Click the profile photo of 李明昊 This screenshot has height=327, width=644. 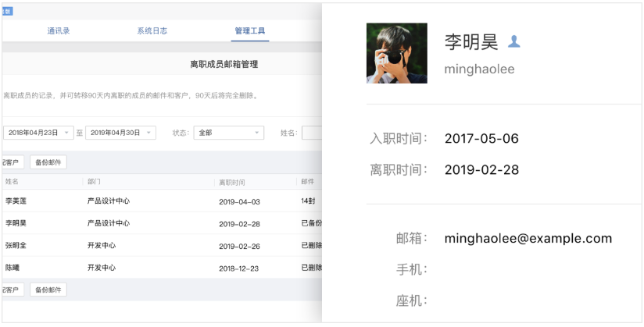click(x=397, y=53)
